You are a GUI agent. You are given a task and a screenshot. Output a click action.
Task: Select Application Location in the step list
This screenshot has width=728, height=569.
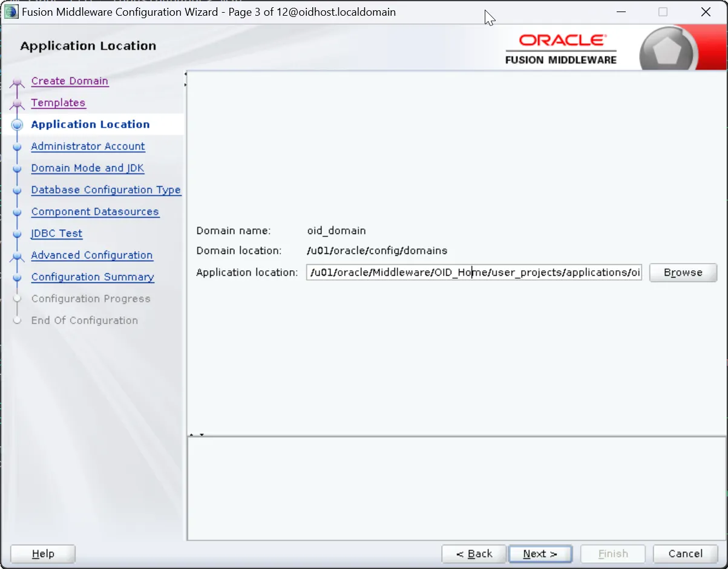(90, 125)
